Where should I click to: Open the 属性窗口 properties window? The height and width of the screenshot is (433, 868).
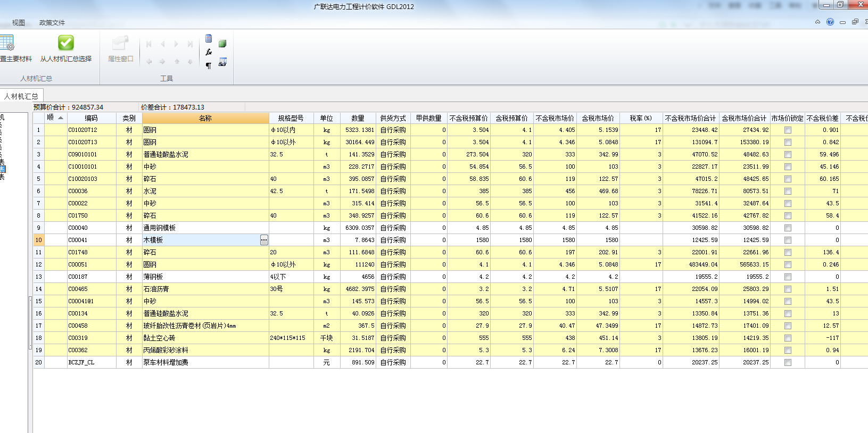[120, 49]
